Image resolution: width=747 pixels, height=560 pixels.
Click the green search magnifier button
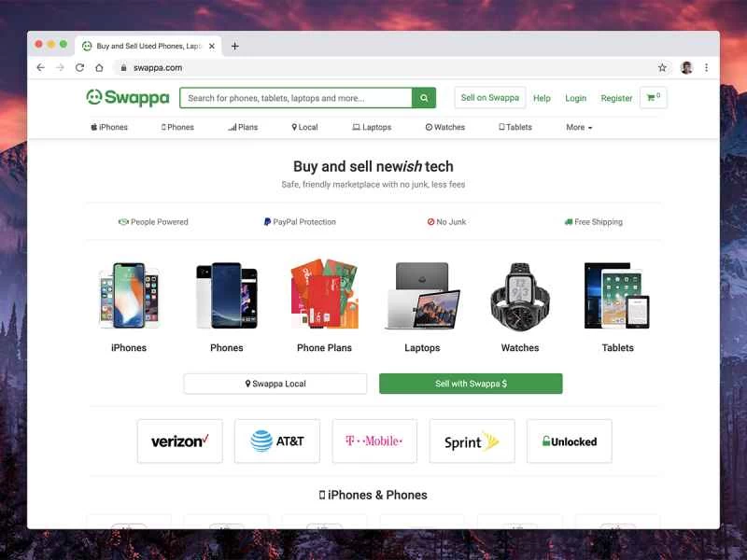click(x=424, y=98)
